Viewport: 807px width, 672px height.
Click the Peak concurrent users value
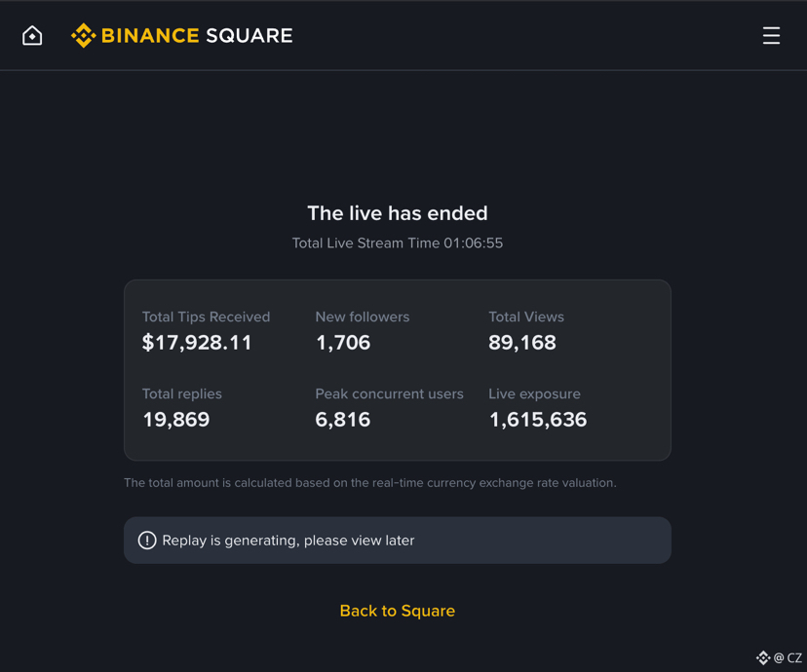(x=343, y=420)
